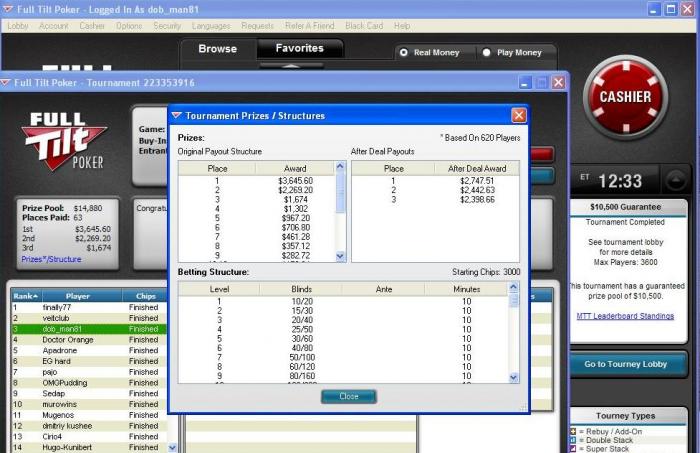Click the Close button in the dialog
This screenshot has width=700, height=453.
tap(349, 396)
